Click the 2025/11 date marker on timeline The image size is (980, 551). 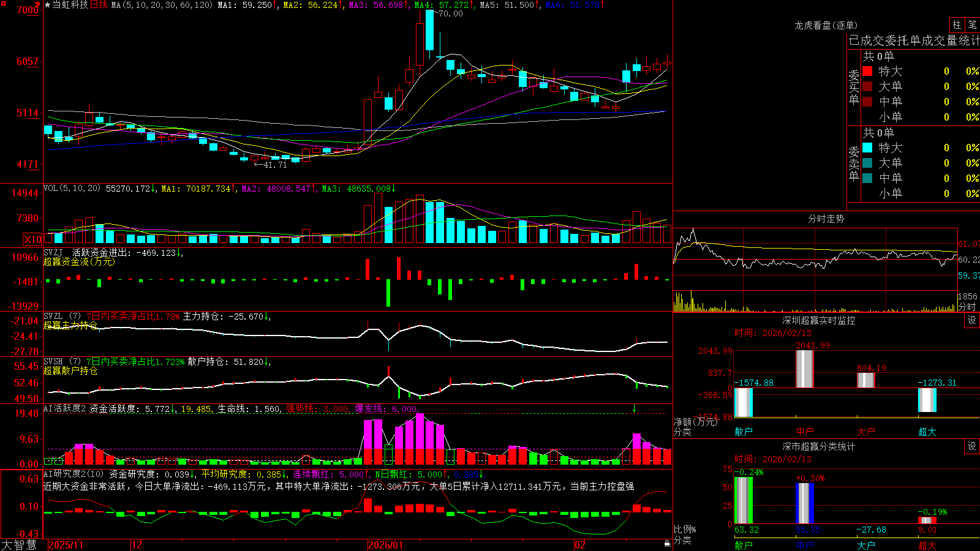pyautogui.click(x=66, y=545)
